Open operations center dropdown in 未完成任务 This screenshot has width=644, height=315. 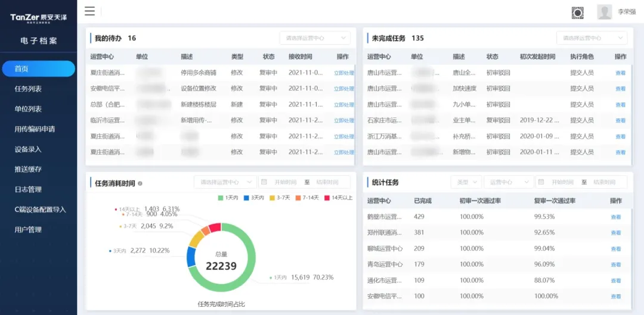click(x=592, y=38)
